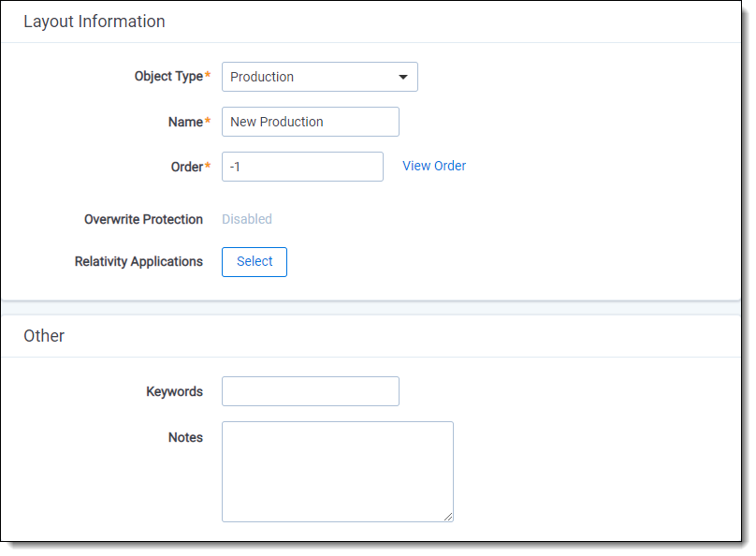The image size is (756, 556).
Task: Open the View Order link
Action: 434,166
